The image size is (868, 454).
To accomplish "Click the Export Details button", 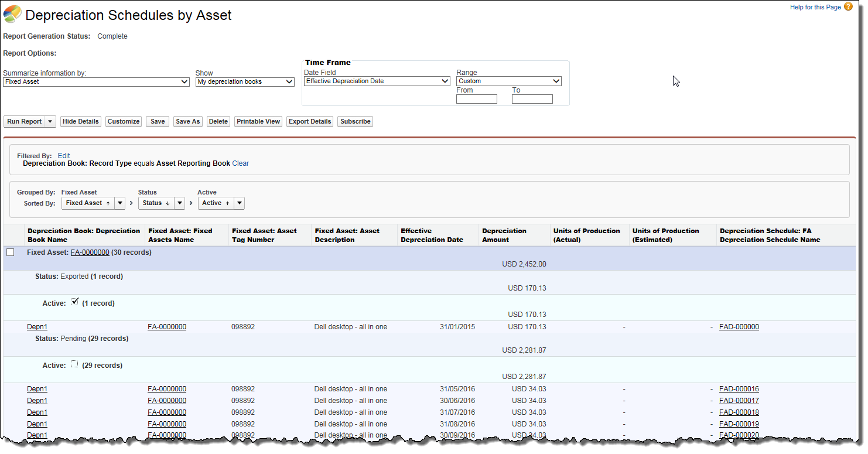I will pos(310,122).
